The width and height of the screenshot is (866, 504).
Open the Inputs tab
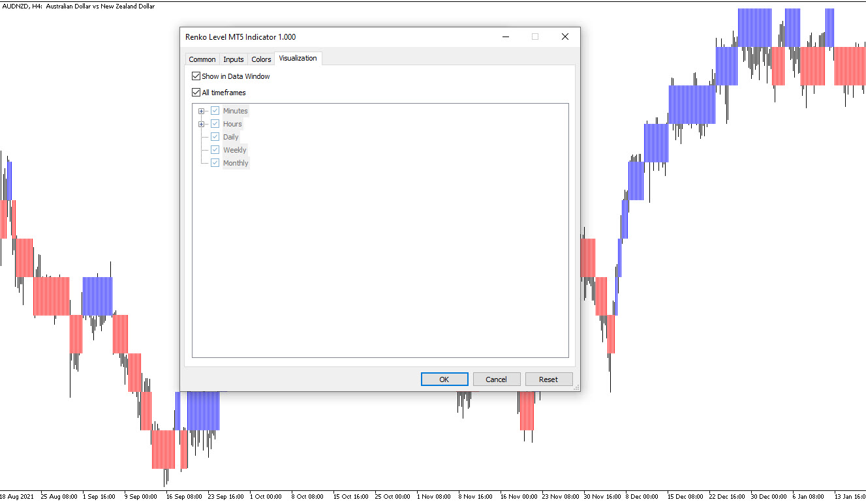click(233, 59)
